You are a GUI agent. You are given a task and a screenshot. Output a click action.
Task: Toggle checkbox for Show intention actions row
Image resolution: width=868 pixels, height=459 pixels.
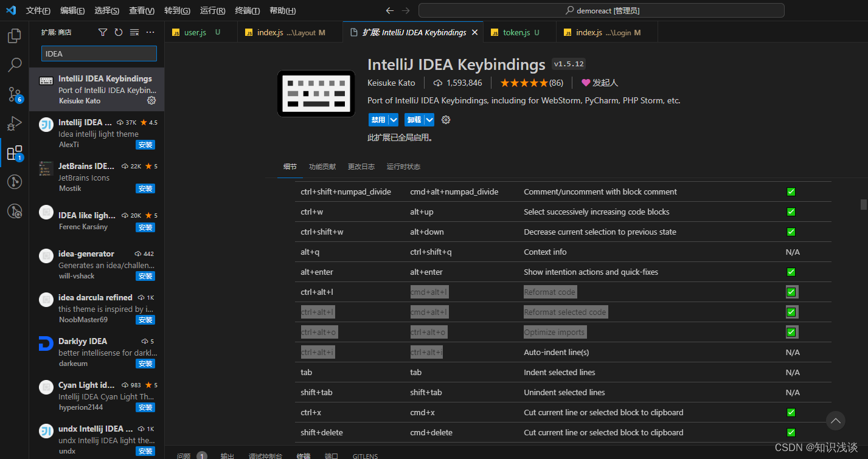point(791,272)
